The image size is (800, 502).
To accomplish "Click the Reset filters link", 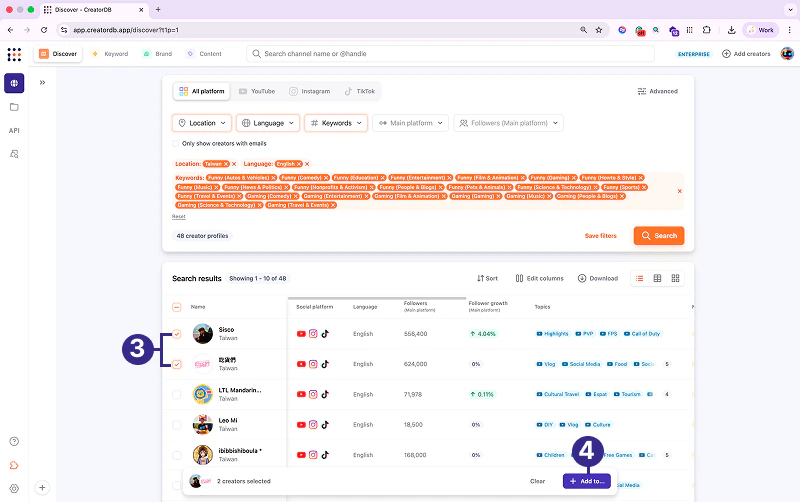I will pos(179,216).
